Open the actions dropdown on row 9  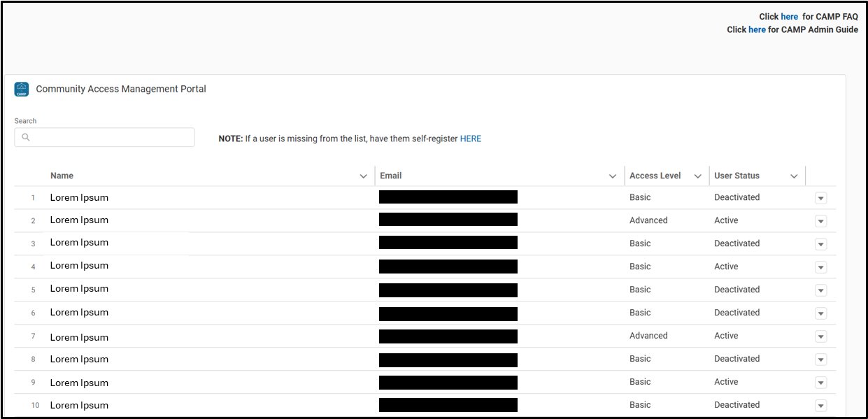820,383
